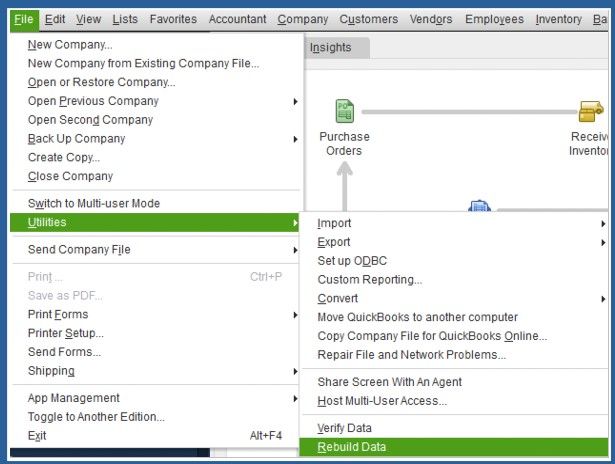Open the Lists menu
This screenshot has width=615, height=464.
pos(125,19)
